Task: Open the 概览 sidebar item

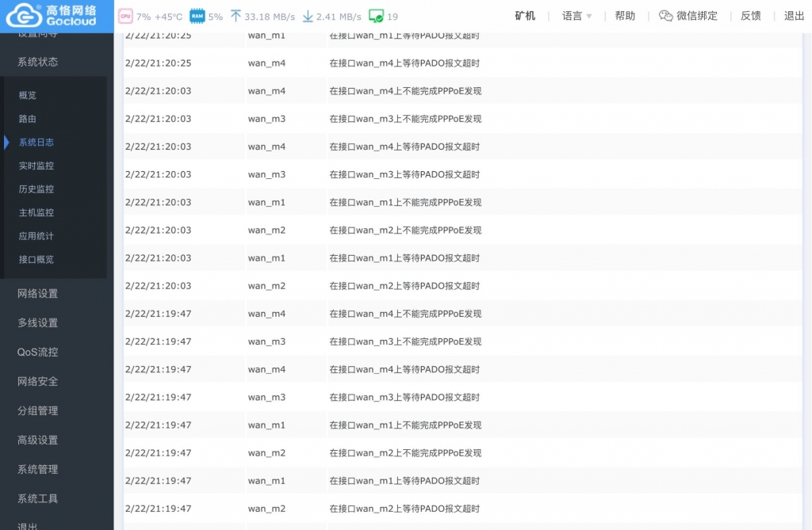Action: [x=28, y=95]
